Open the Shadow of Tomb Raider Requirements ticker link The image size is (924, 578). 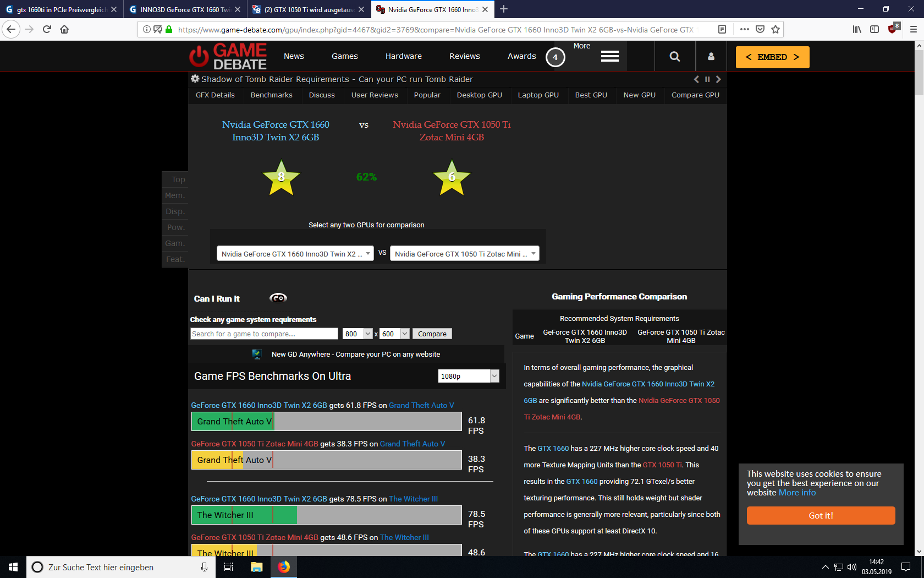tap(337, 79)
